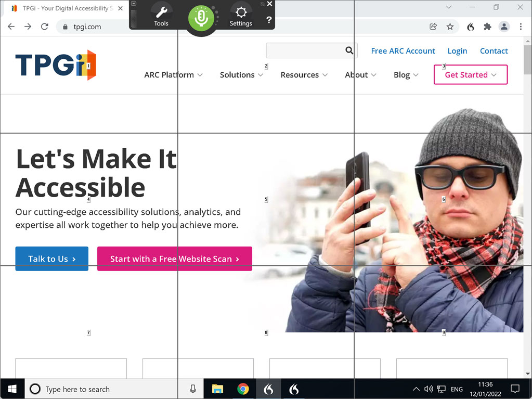Expand the Resources navigation dropdown

[300, 74]
